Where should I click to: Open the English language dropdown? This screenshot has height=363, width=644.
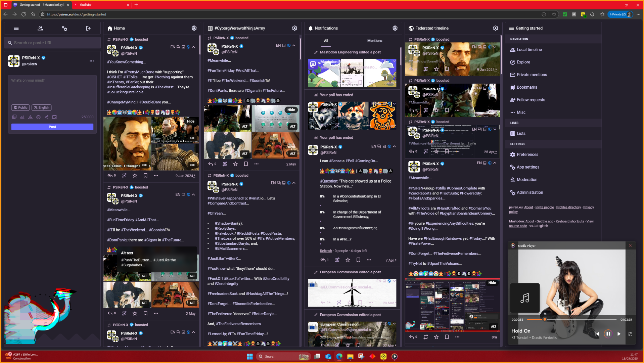pyautogui.click(x=42, y=108)
